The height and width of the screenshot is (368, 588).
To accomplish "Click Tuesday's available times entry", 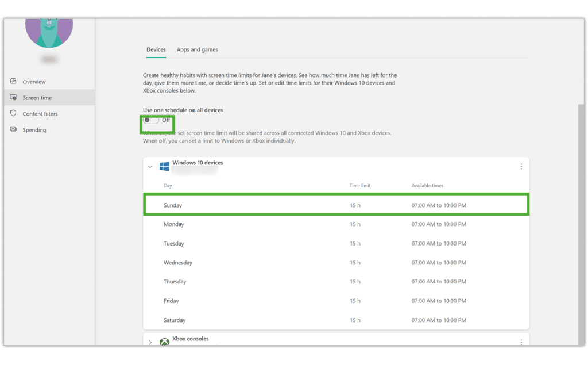I will [x=439, y=243].
